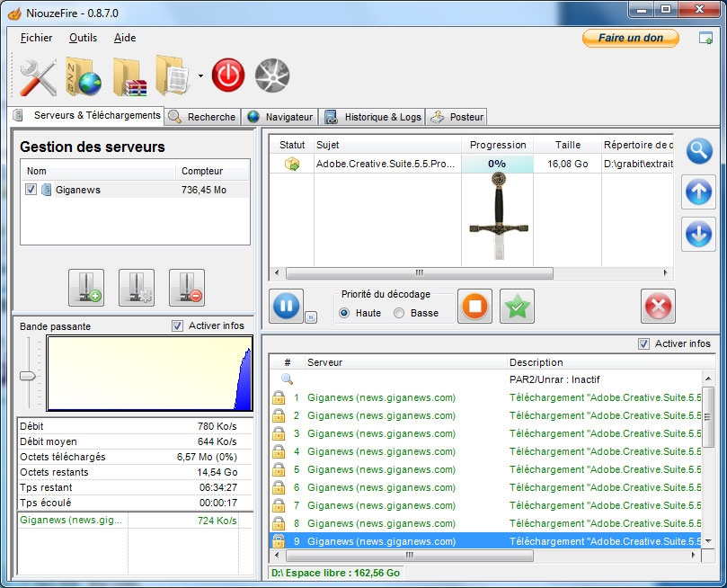The width and height of the screenshot is (727, 588).
Task: Click the folder with RAR archive icon
Action: (x=129, y=77)
